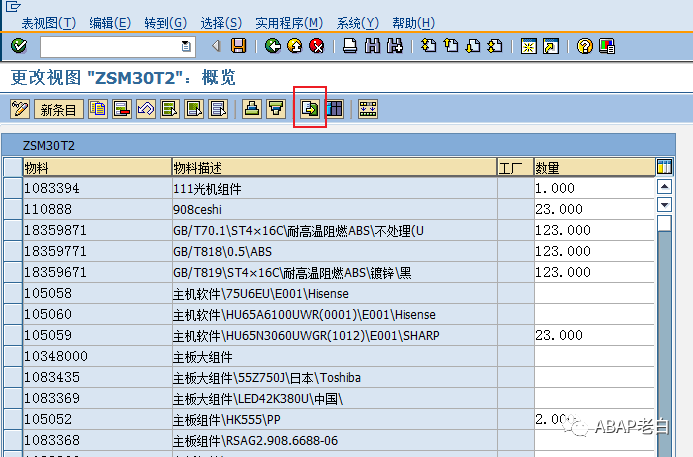Image resolution: width=693 pixels, height=457 pixels.
Task: Select the row of material 10348000
Action: (x=13, y=356)
